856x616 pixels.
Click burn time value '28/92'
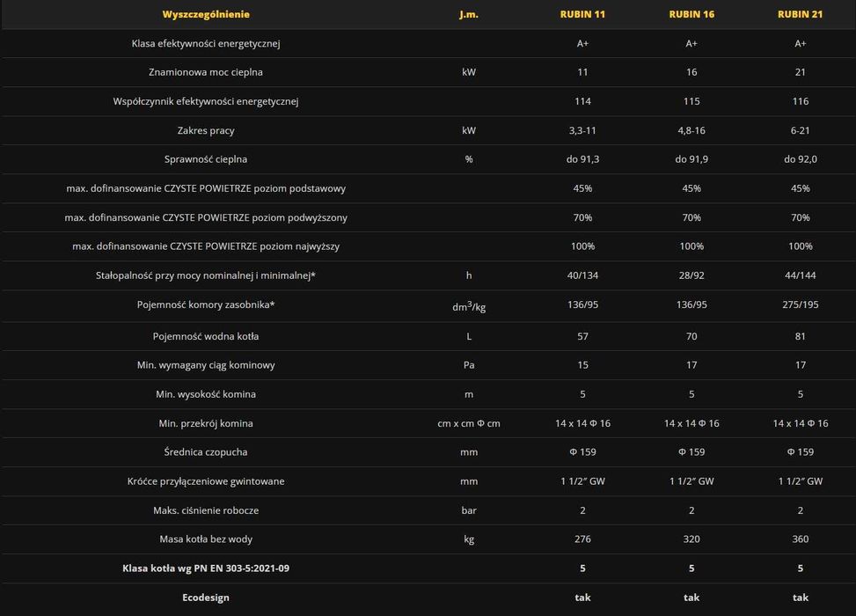click(x=691, y=275)
